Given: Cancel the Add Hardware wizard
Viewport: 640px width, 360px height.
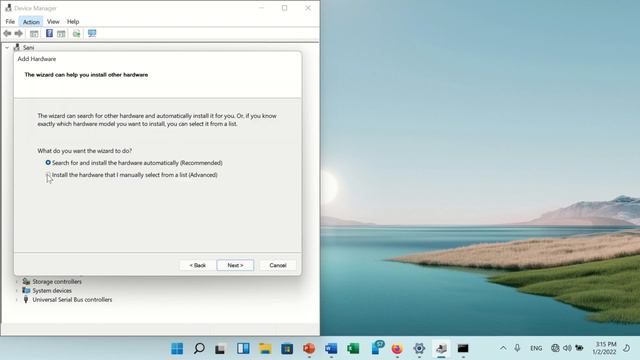Looking at the screenshot, I should pyautogui.click(x=278, y=265).
